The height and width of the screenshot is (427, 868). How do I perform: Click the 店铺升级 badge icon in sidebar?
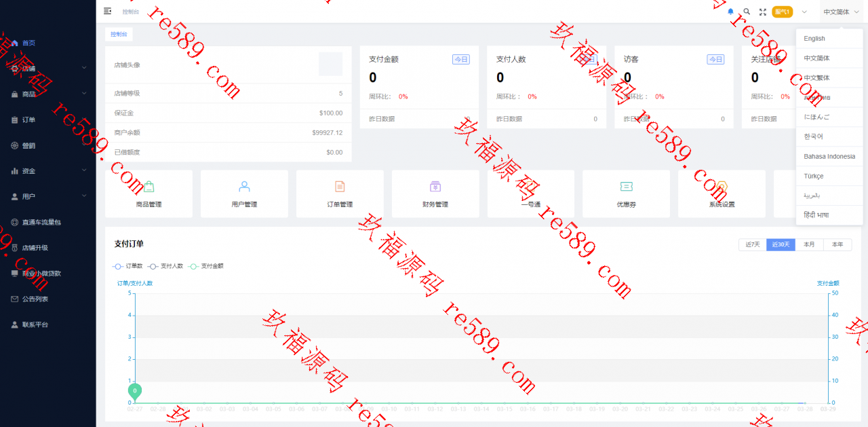point(15,248)
